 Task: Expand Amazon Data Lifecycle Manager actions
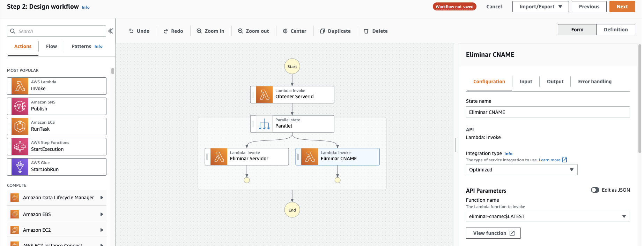pos(102,198)
